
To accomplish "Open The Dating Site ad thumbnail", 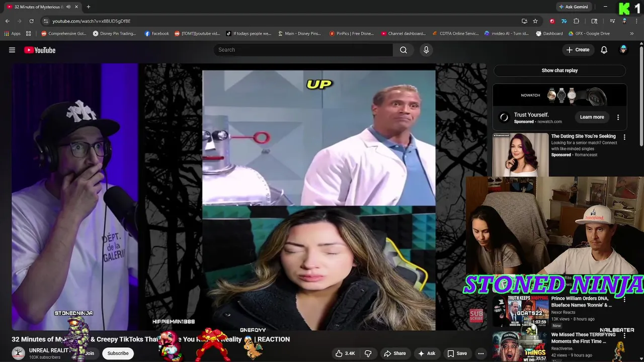I will pyautogui.click(x=521, y=154).
